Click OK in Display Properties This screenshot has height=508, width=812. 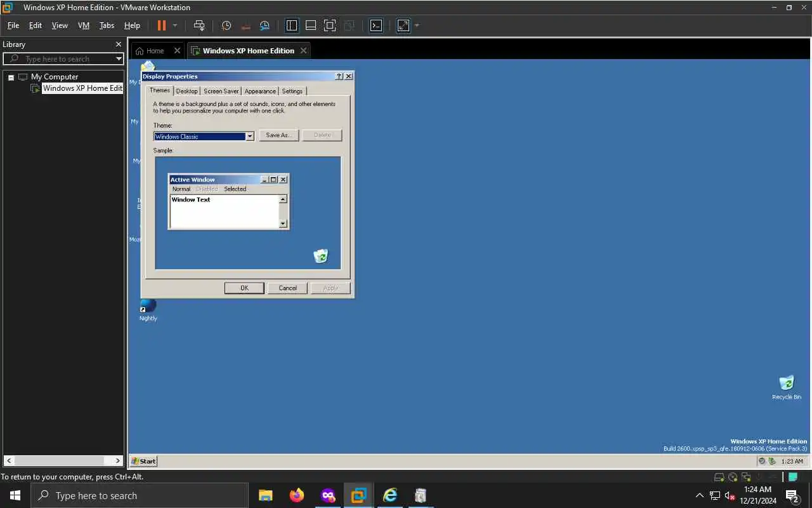pos(244,288)
